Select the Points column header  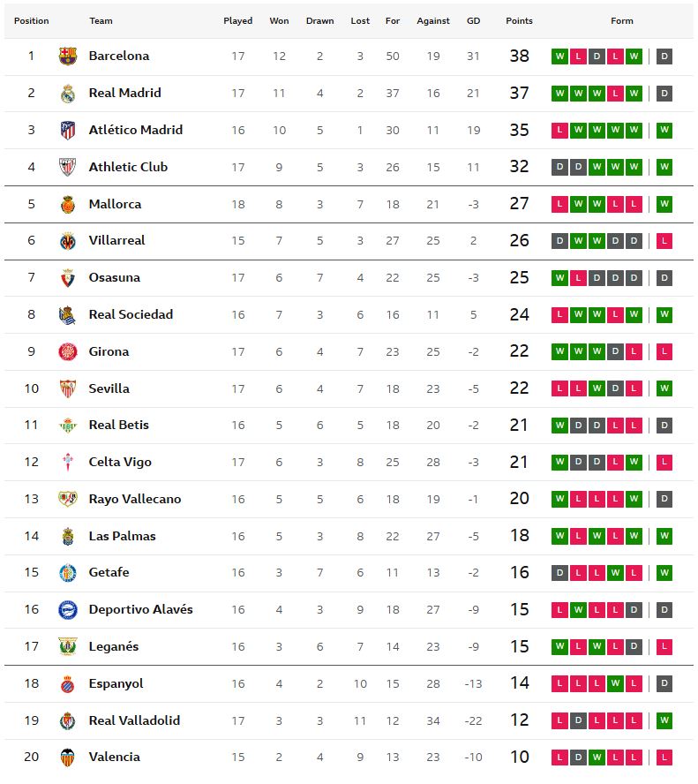(519, 21)
